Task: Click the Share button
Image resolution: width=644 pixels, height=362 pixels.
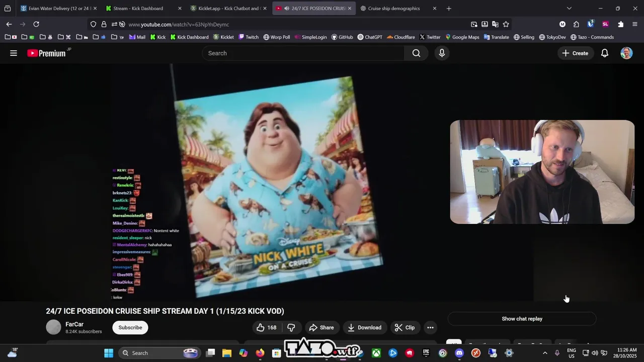Action: (321, 328)
